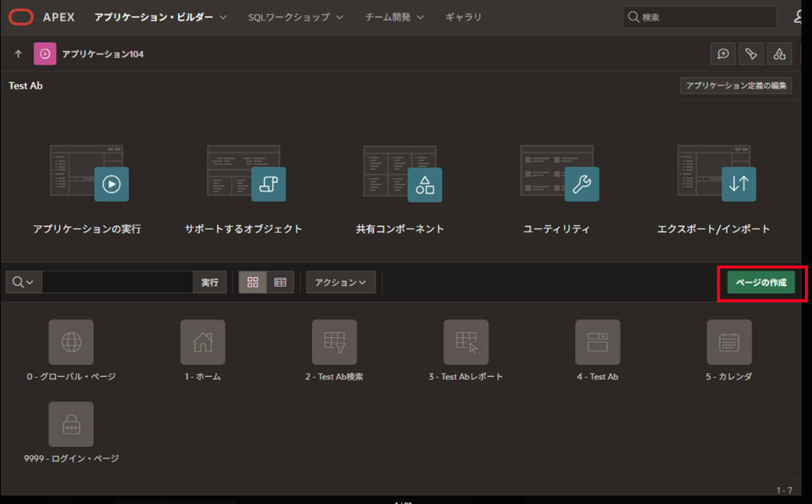Click the ページの作成 button

click(x=761, y=283)
